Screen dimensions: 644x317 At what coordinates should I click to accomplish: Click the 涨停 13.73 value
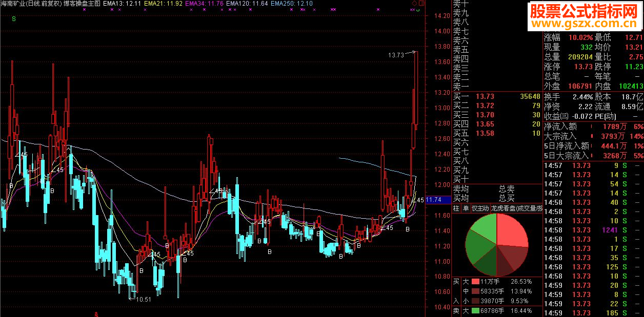coord(583,67)
